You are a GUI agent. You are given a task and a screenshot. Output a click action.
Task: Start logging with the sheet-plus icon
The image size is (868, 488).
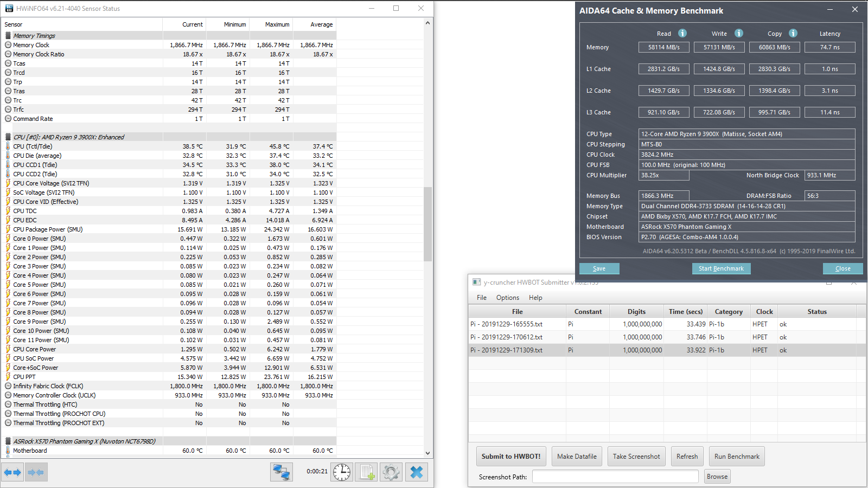point(366,472)
